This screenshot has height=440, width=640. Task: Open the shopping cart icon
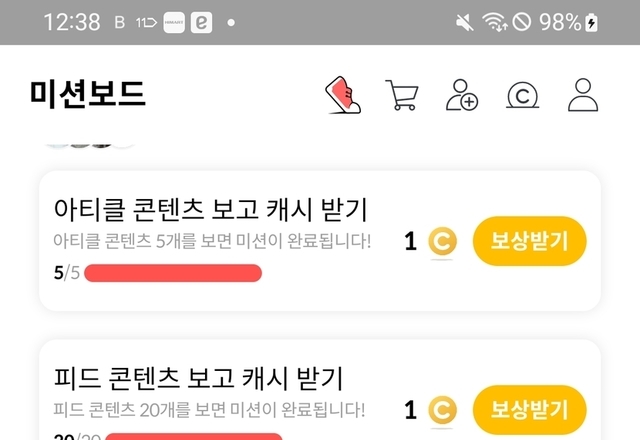pyautogui.click(x=401, y=95)
